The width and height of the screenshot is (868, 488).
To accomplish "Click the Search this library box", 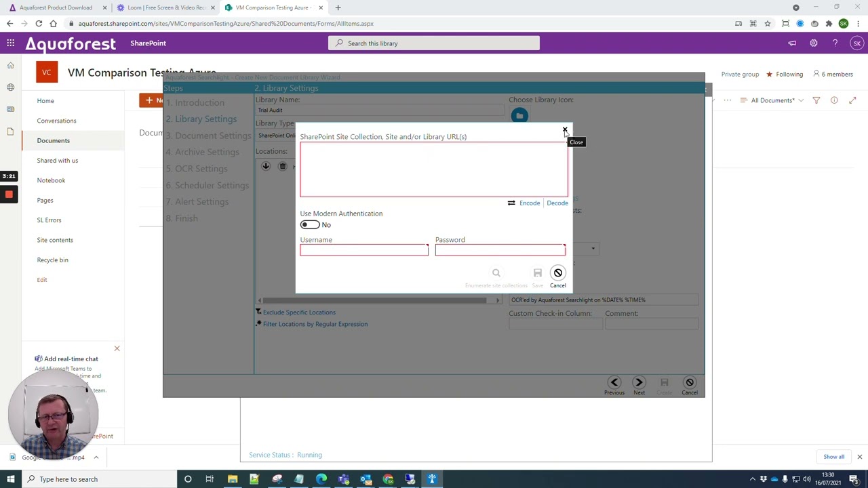I will click(x=434, y=43).
